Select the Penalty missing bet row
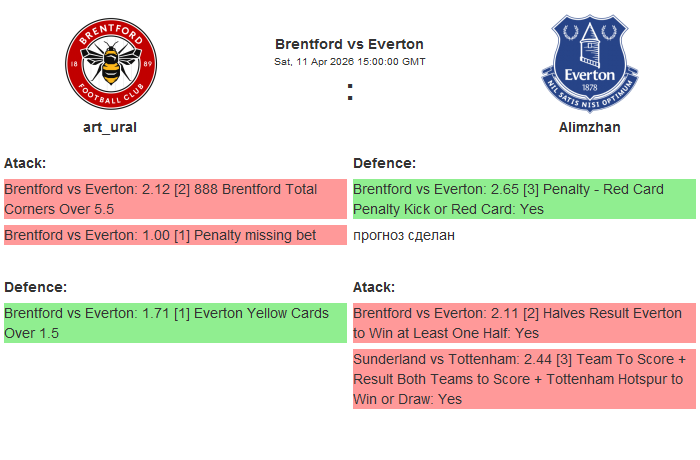 click(160, 235)
